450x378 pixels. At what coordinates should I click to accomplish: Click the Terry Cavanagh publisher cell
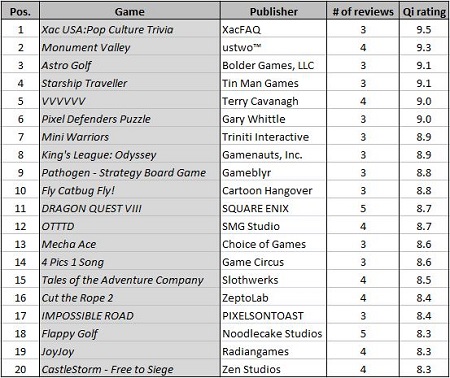click(273, 101)
